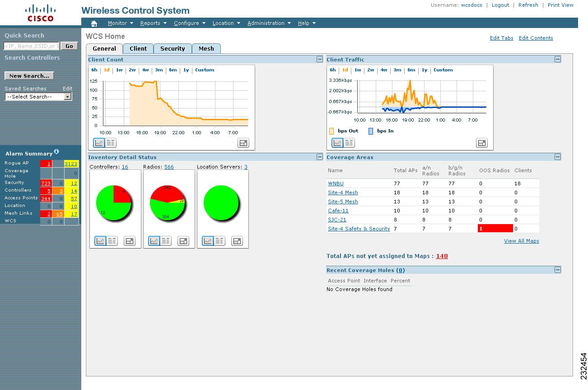Click the bps Out legend swatch
The height and width of the screenshot is (390, 588).
click(x=331, y=131)
